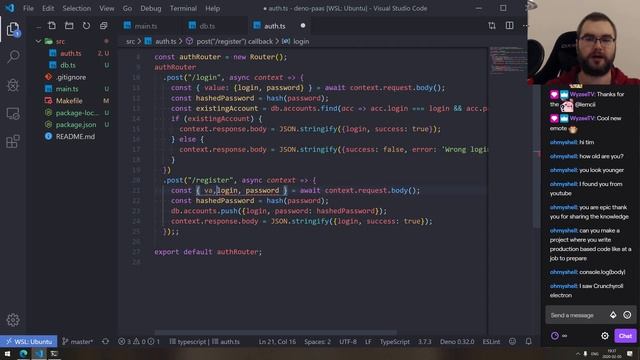Open the Debug menu
This screenshot has height=360, width=640.
coord(151,8)
